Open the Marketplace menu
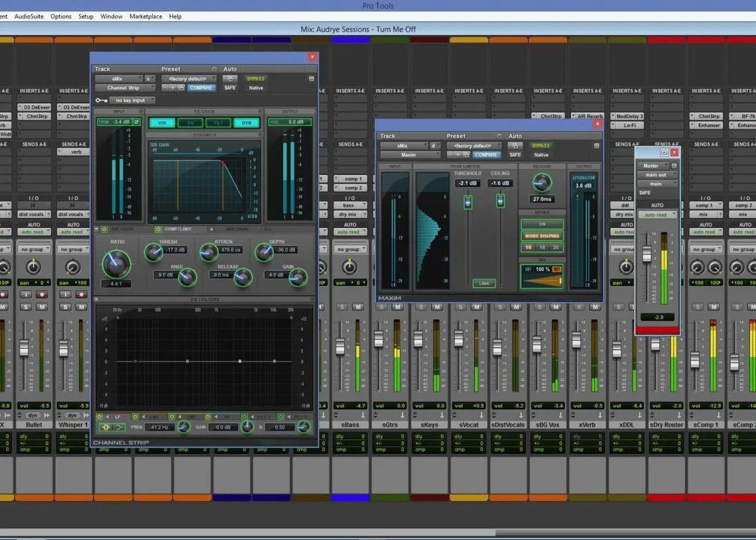This screenshot has height=540, width=756. pos(146,17)
